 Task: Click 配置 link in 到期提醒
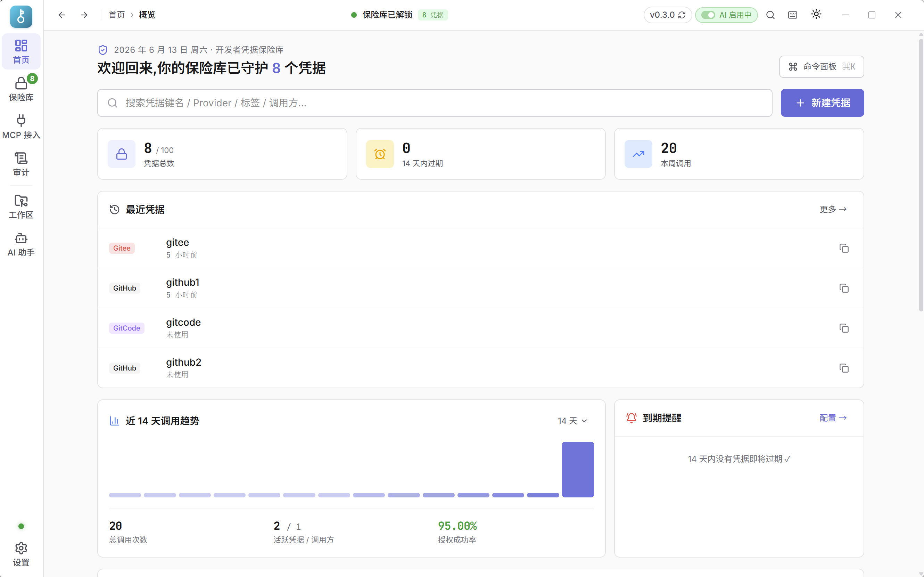coord(833,418)
